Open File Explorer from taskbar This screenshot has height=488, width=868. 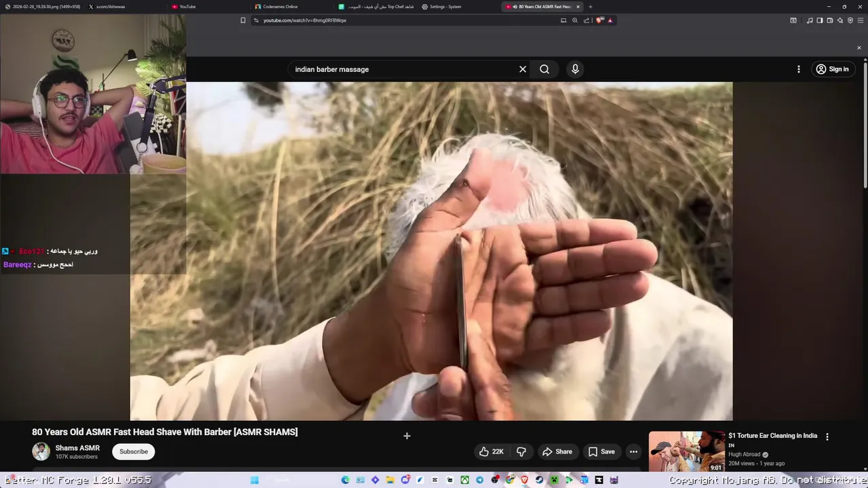click(390, 480)
